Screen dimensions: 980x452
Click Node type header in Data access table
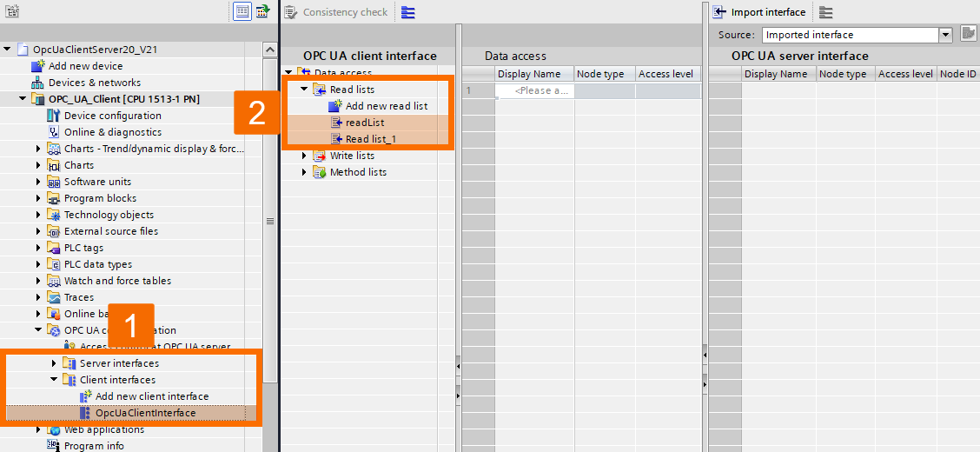coord(605,74)
